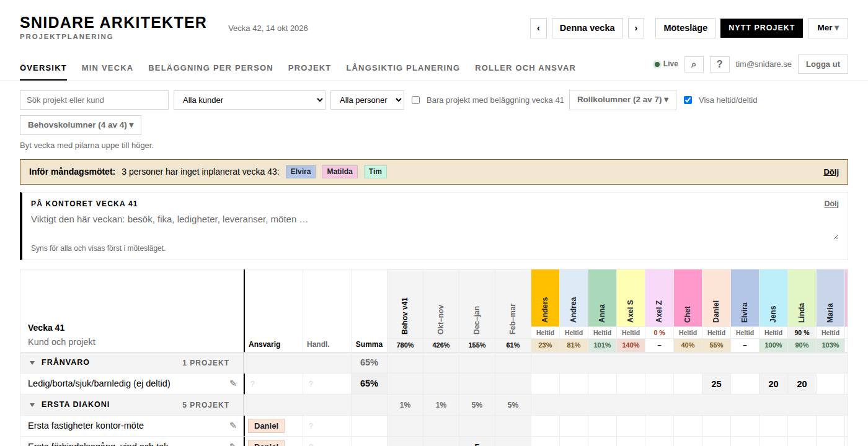This screenshot has height=446, width=868.
Task: Collapse the ERSTA DIAKONI group triangle
Action: pyautogui.click(x=32, y=404)
